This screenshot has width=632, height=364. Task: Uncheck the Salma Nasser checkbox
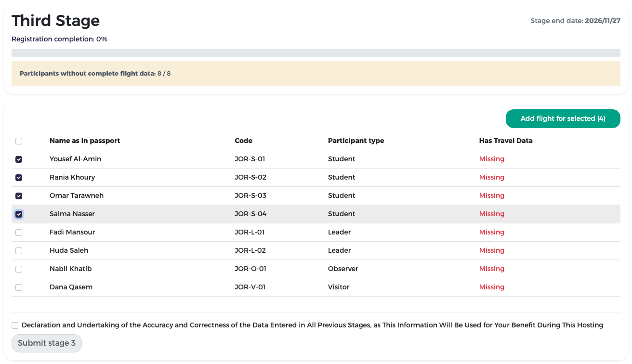(x=19, y=214)
